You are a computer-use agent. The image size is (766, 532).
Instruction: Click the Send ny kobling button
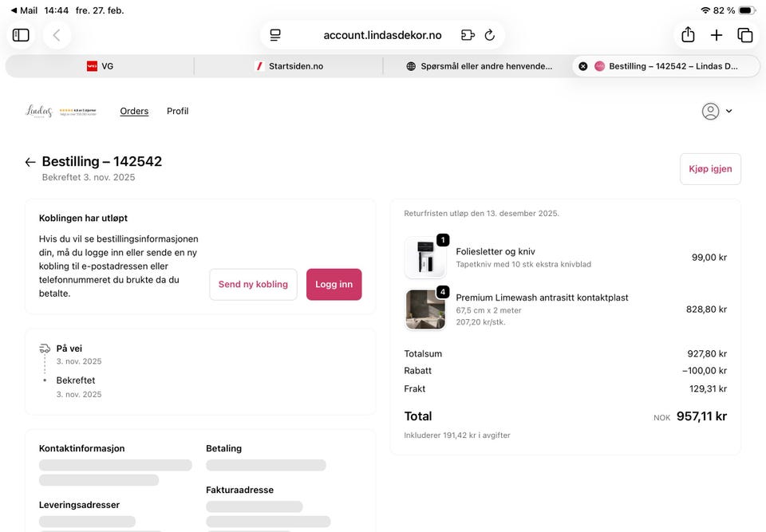tap(253, 284)
